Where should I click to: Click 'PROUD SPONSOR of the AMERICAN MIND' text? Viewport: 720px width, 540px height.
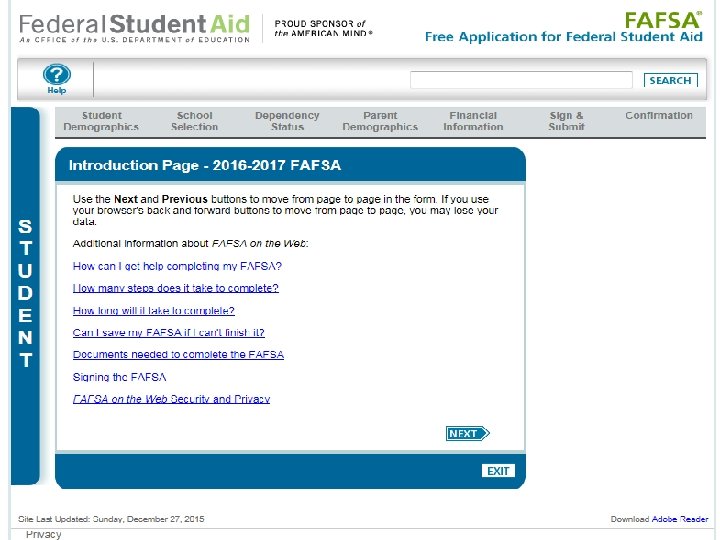point(323,28)
